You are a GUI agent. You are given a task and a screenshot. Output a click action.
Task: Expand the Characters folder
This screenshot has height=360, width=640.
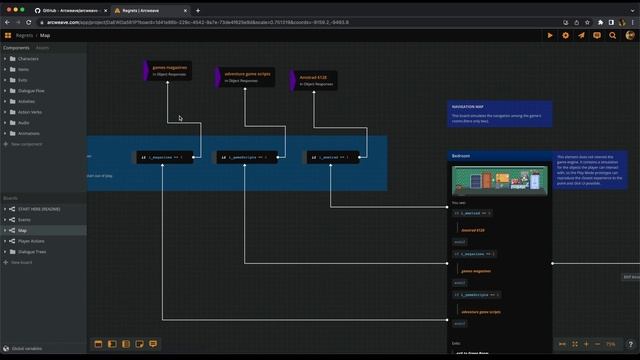[5, 59]
